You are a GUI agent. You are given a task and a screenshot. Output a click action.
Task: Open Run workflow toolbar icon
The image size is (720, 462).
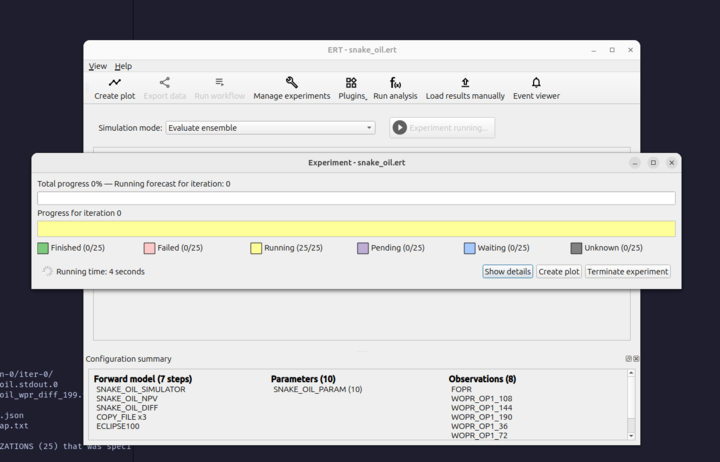(219, 88)
